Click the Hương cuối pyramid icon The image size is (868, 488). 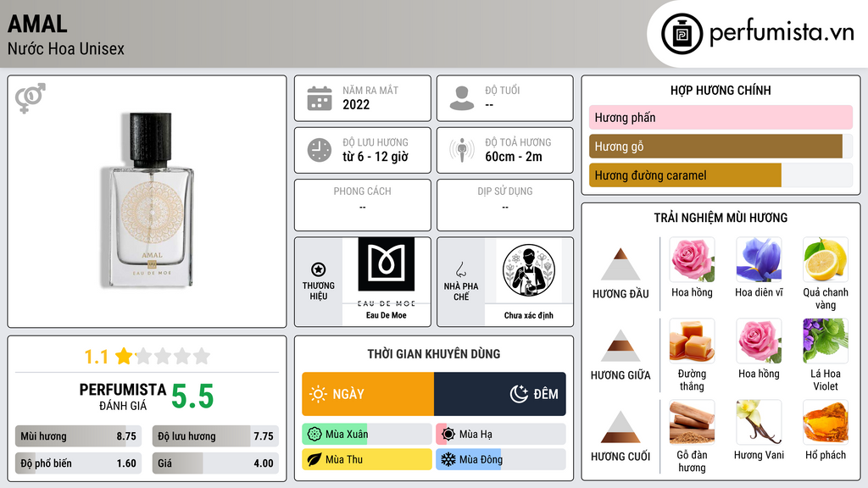620,427
